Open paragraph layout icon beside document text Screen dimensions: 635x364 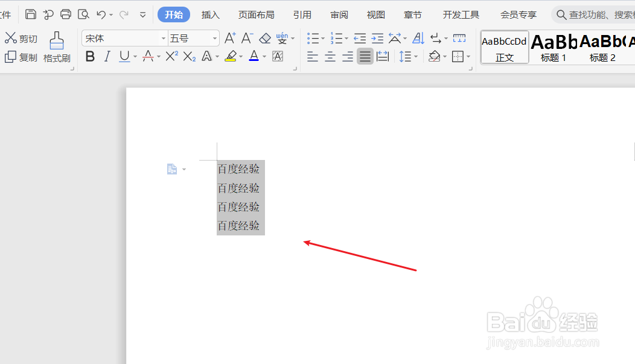[x=172, y=169]
